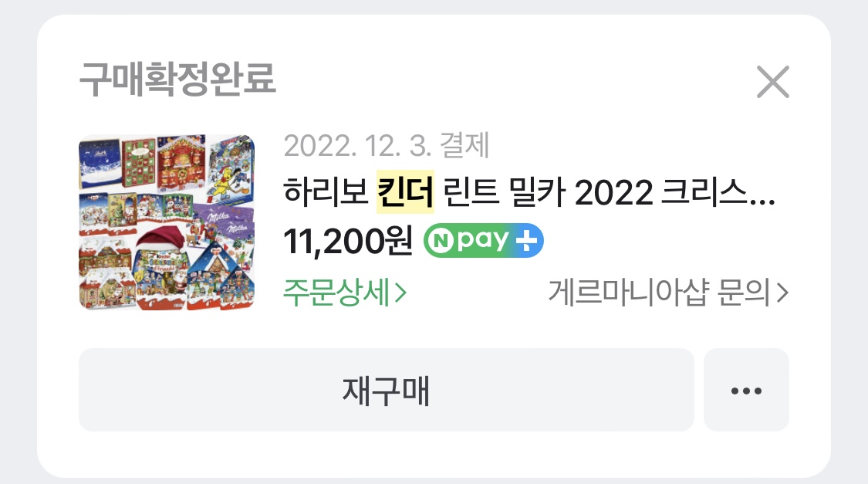This screenshot has height=484, width=868.
Task: Click the product title starting with 하리보
Action: click(x=529, y=192)
